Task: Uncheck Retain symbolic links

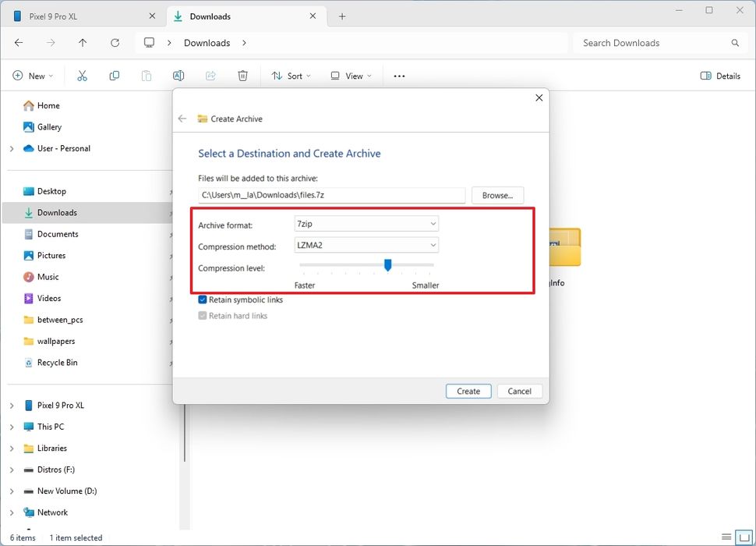Action: [x=203, y=299]
